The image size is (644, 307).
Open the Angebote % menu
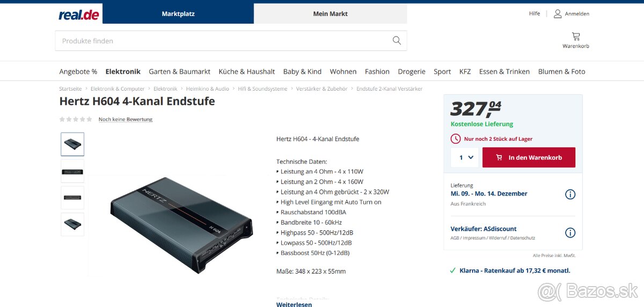coord(78,71)
